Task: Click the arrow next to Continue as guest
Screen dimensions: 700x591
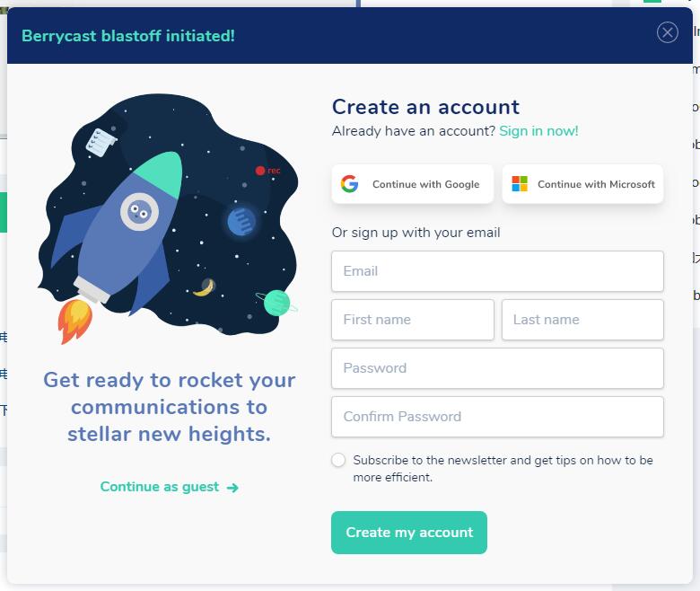Action: tap(232, 488)
